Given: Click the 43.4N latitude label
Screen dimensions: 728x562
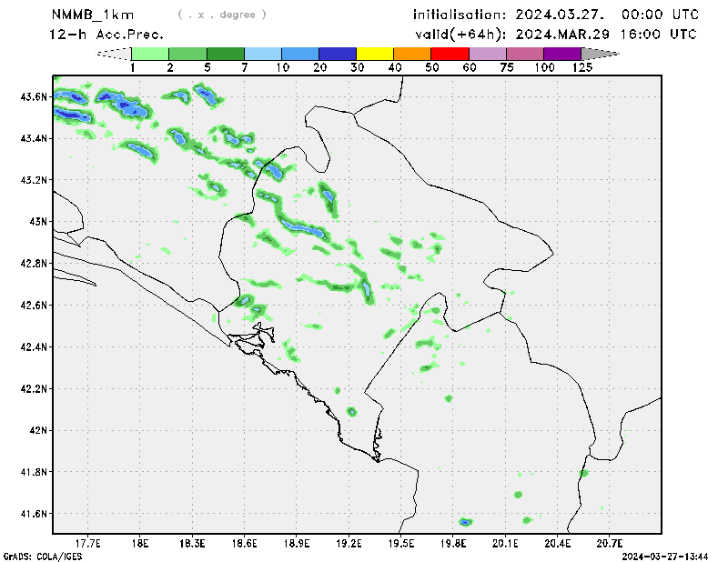Looking at the screenshot, I should tap(34, 138).
